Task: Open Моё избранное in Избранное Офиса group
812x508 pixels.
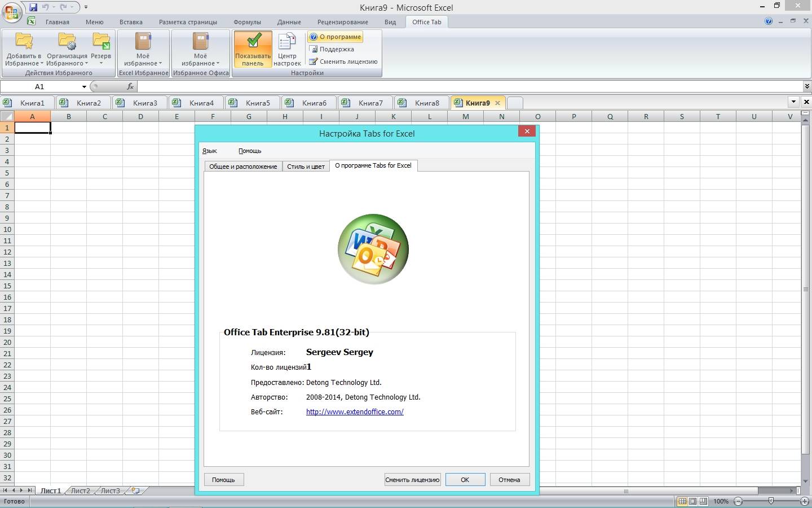Action: click(200, 49)
